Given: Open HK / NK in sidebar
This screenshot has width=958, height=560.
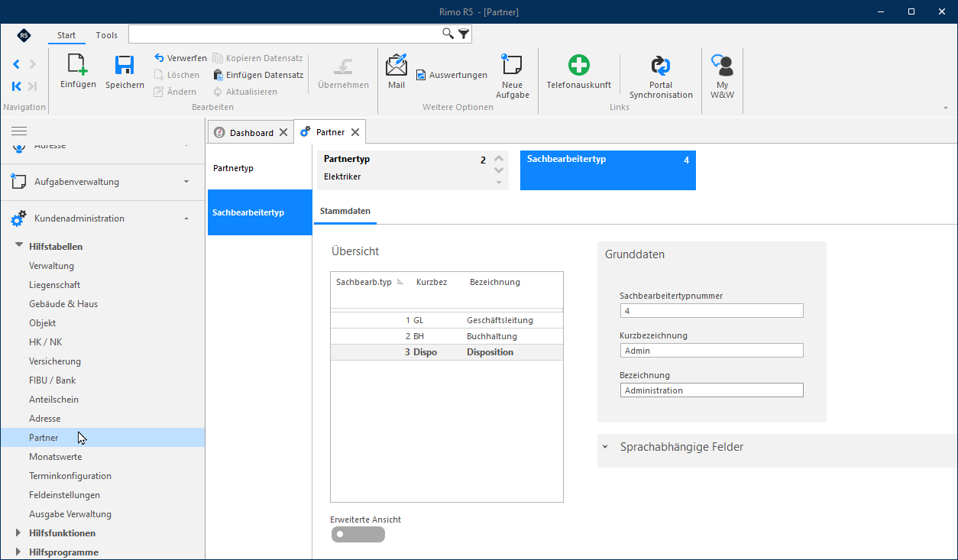Looking at the screenshot, I should 46,342.
